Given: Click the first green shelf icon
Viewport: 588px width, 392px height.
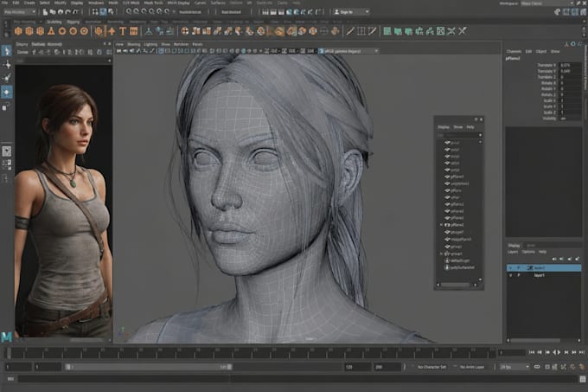Looking at the screenshot, I should coord(387,31).
